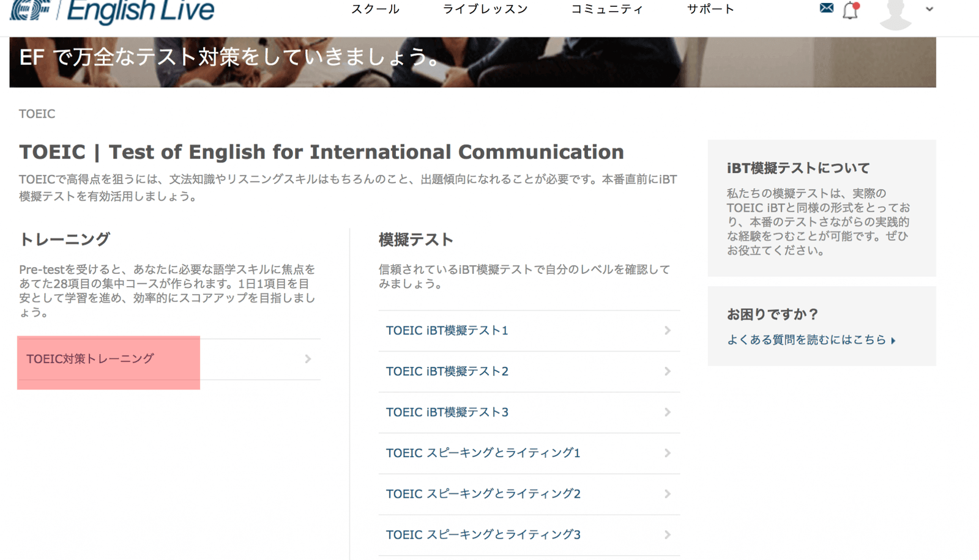
Task: Click chevron beside TOEIC対策トレーニング
Action: point(308,359)
